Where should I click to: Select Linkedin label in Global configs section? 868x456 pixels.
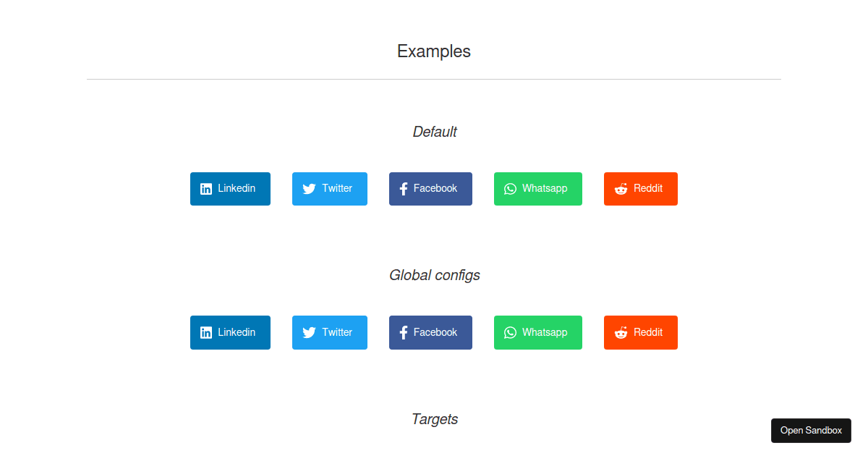[x=237, y=332]
